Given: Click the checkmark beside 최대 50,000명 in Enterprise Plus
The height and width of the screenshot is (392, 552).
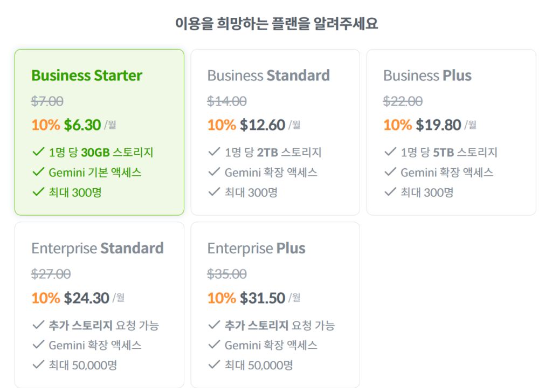Looking at the screenshot, I should (215, 365).
